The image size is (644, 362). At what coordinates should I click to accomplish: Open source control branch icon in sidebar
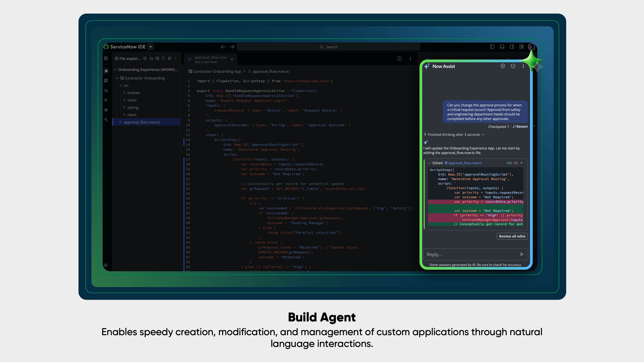pyautogui.click(x=106, y=100)
